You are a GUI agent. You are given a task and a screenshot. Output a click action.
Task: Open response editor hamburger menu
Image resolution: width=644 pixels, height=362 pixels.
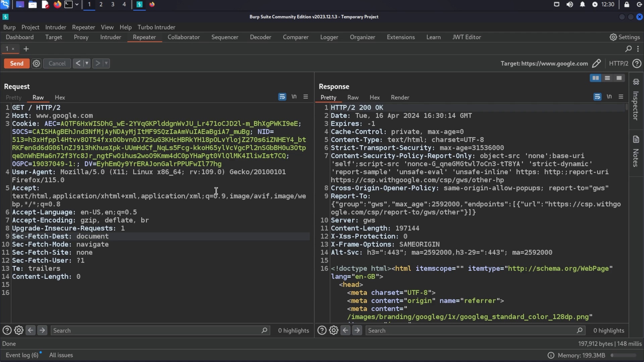click(x=621, y=97)
